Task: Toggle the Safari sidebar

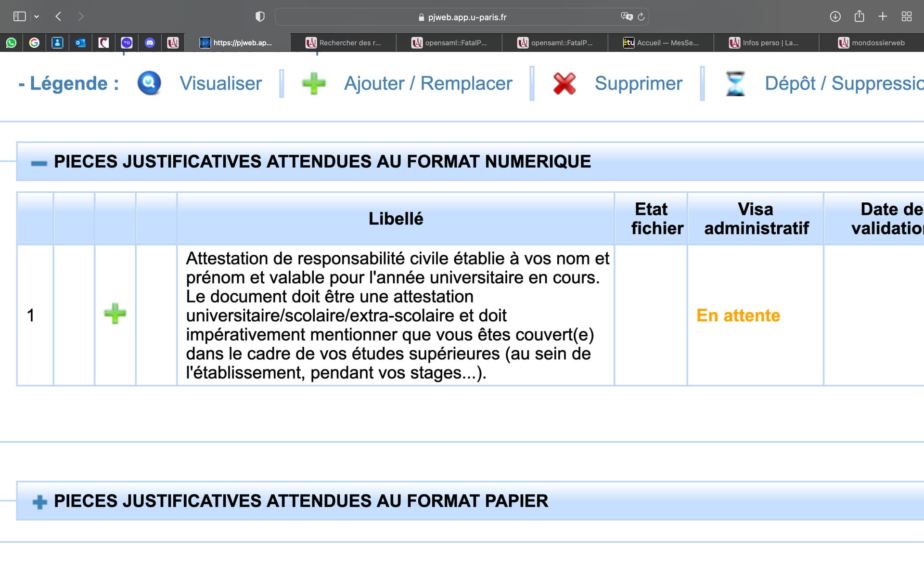Action: coord(19,16)
